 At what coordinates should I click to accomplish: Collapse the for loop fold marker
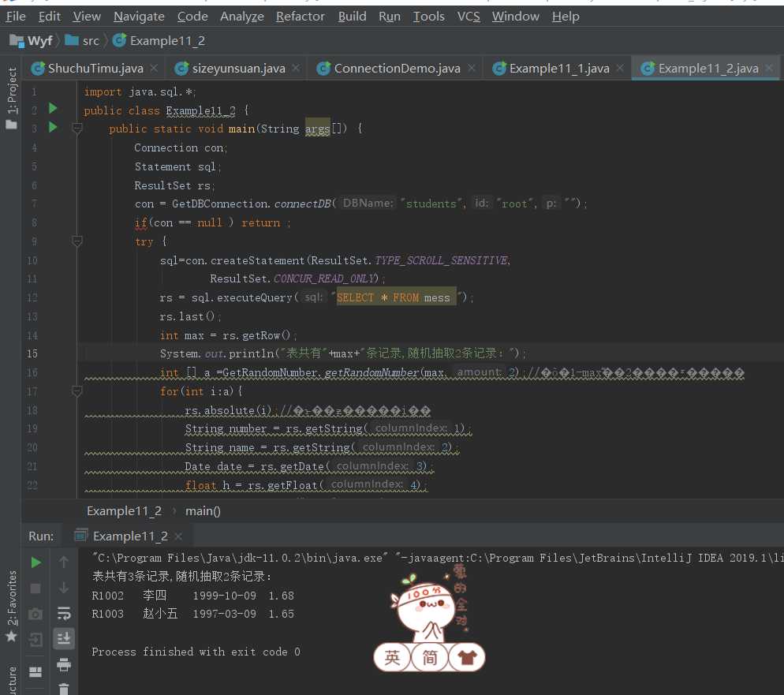77,391
